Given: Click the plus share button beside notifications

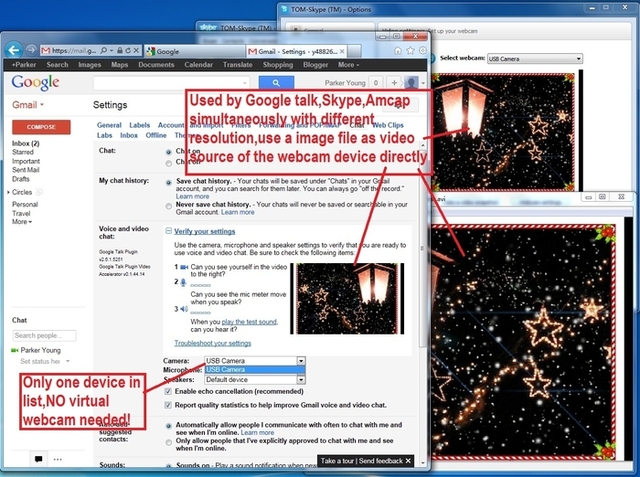Looking at the screenshot, I should pyautogui.click(x=394, y=83).
